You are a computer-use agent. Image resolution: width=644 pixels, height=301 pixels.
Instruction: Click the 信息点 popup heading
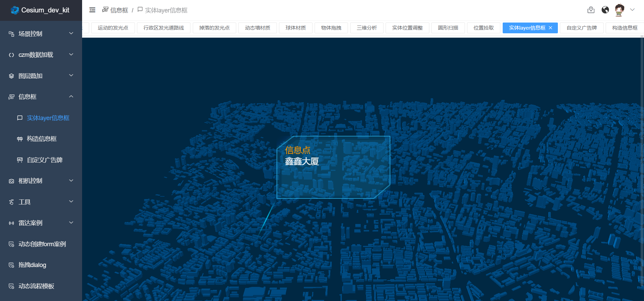tap(297, 150)
